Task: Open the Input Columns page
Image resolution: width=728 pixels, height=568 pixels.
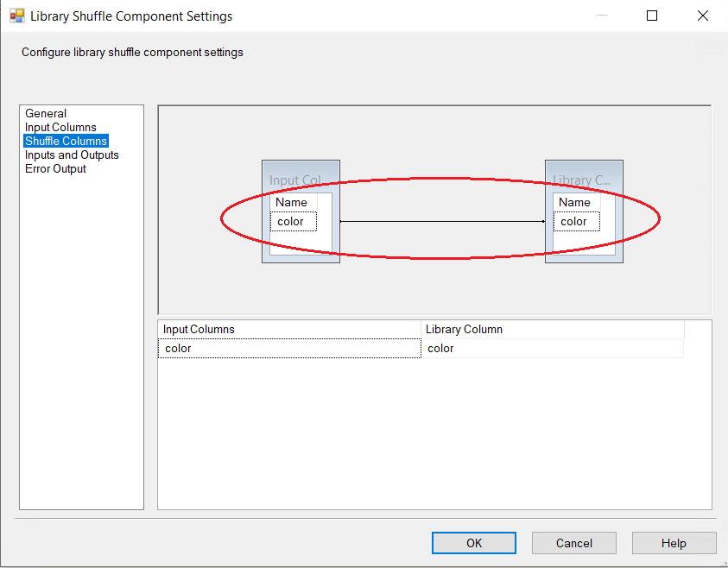Action: point(60,127)
